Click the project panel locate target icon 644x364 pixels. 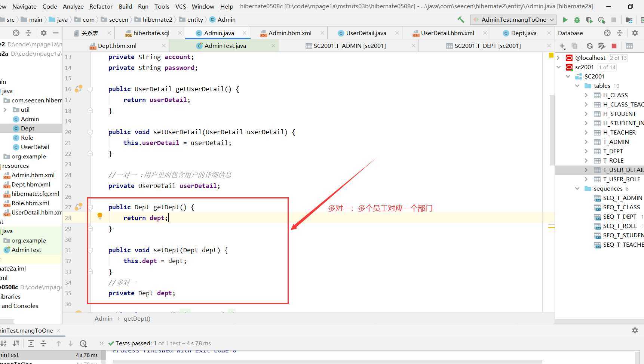(16, 33)
